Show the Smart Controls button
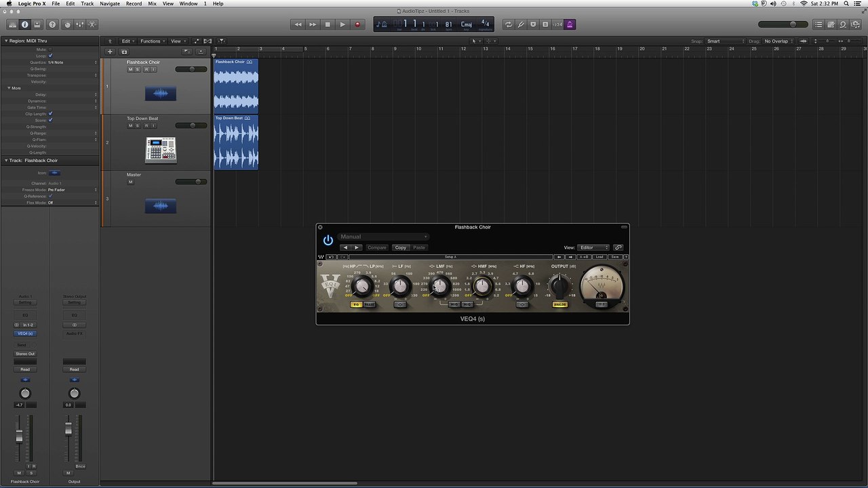The width and height of the screenshot is (868, 488). [67, 24]
